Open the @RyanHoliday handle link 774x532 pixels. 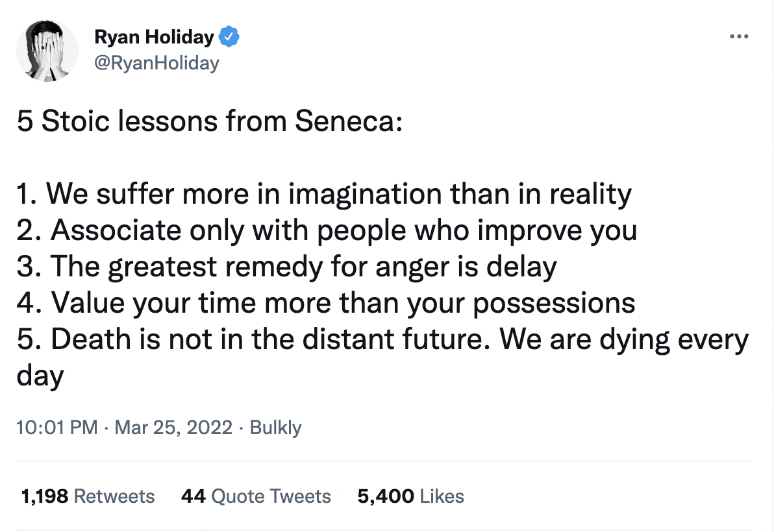(157, 63)
